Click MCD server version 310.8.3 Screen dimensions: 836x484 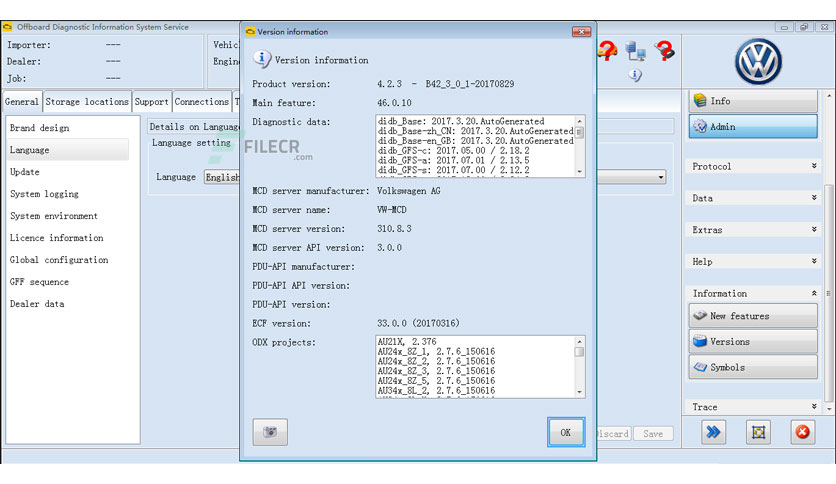coord(394,229)
